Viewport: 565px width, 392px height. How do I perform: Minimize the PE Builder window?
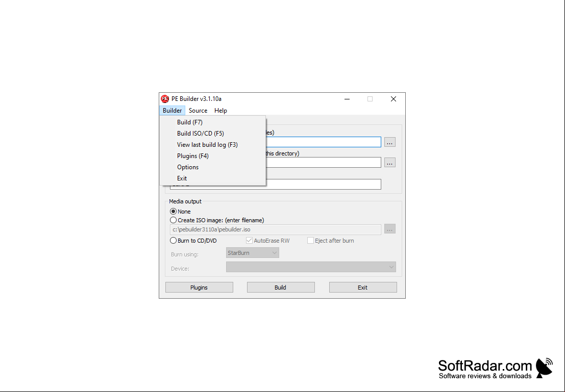347,99
